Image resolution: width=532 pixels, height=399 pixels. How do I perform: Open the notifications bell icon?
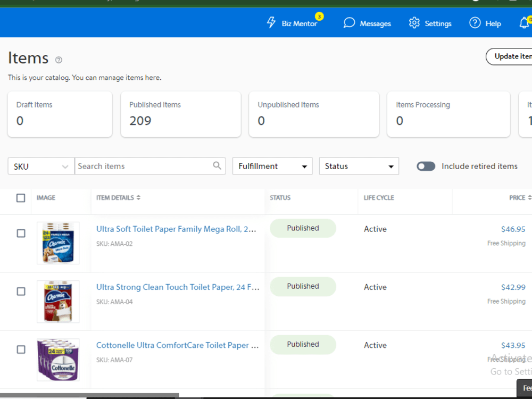(525, 23)
